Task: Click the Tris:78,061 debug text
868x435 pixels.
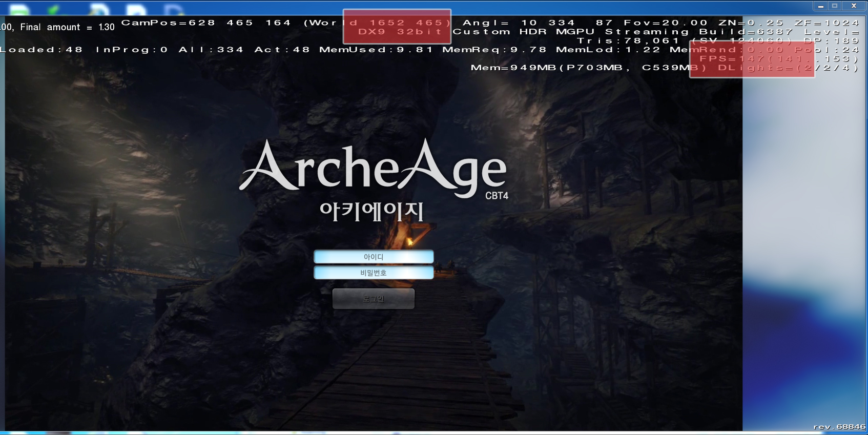Action: pos(628,40)
